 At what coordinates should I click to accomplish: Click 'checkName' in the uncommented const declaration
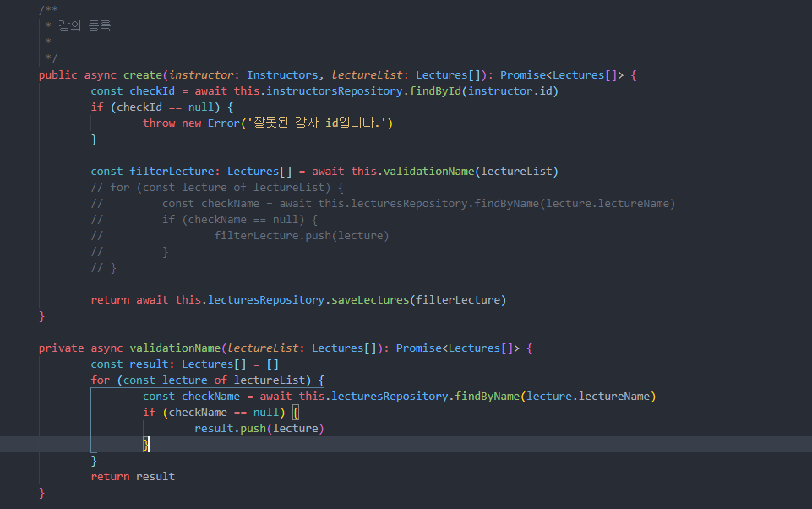pos(210,396)
